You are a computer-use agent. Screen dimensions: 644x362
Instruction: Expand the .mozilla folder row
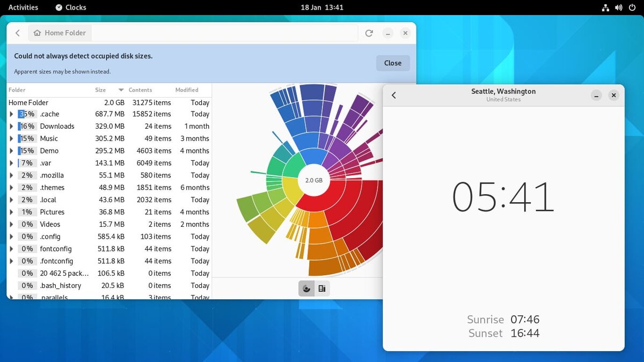pyautogui.click(x=11, y=175)
